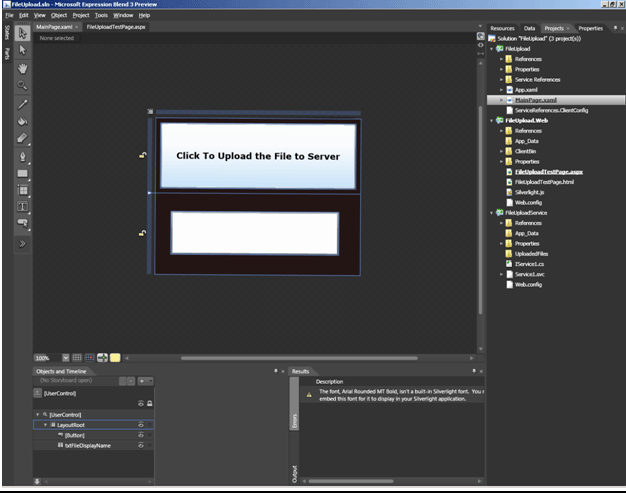Click the artboard horizontal scrollbar
The image size is (626, 493).
(299, 358)
